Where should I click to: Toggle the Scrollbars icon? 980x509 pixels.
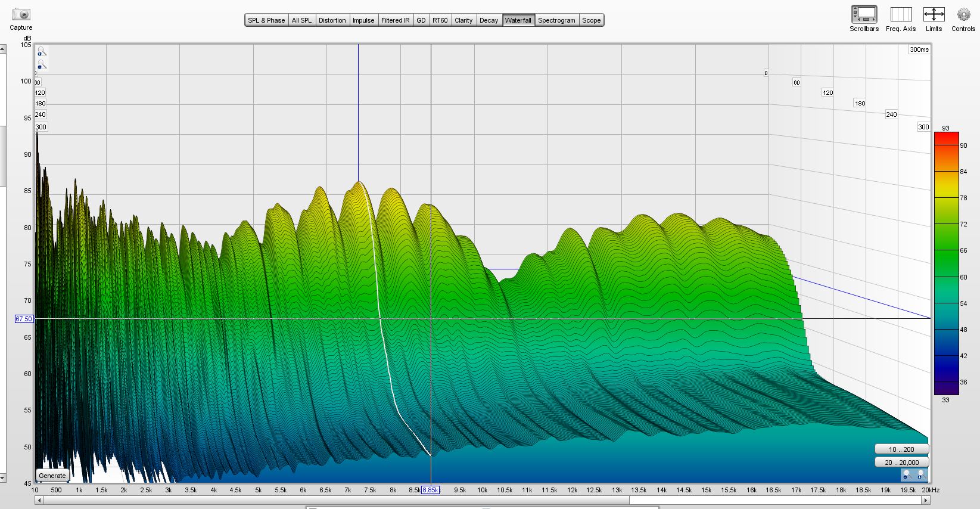point(864,14)
